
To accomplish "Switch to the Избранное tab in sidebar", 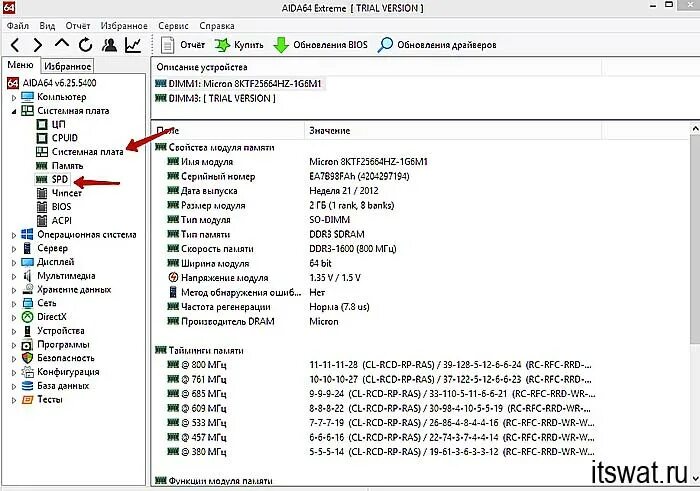I will (67, 66).
